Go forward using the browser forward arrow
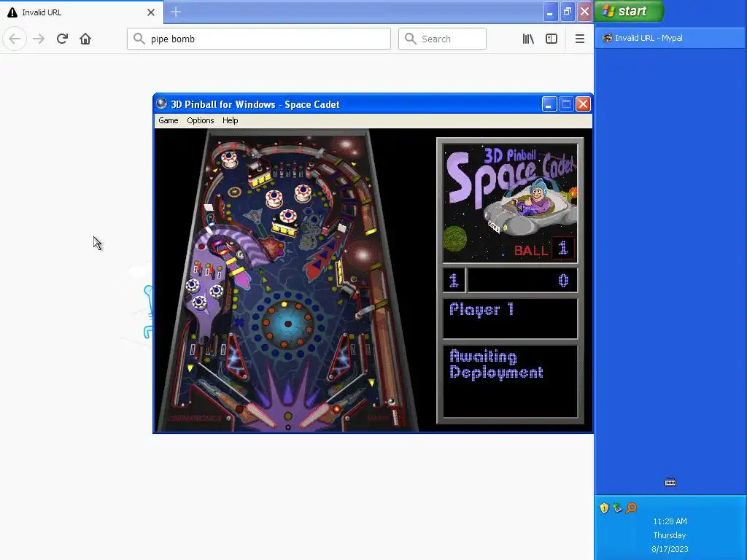The image size is (747, 560). coord(39,39)
